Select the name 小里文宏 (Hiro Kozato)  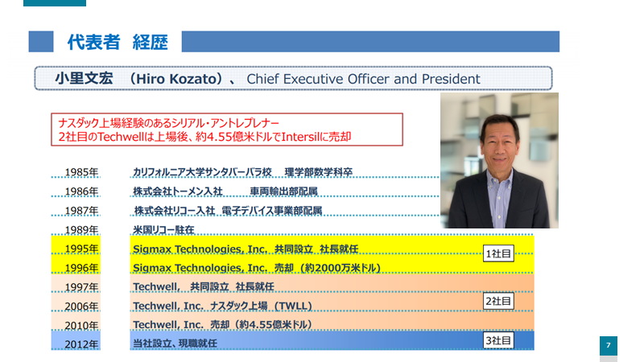coord(138,78)
